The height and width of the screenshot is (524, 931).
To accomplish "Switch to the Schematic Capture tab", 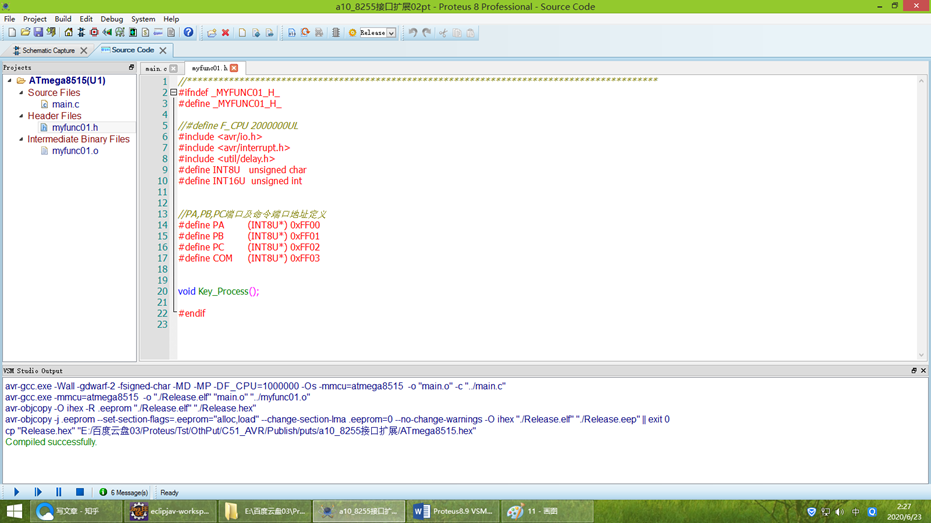I will tap(48, 50).
